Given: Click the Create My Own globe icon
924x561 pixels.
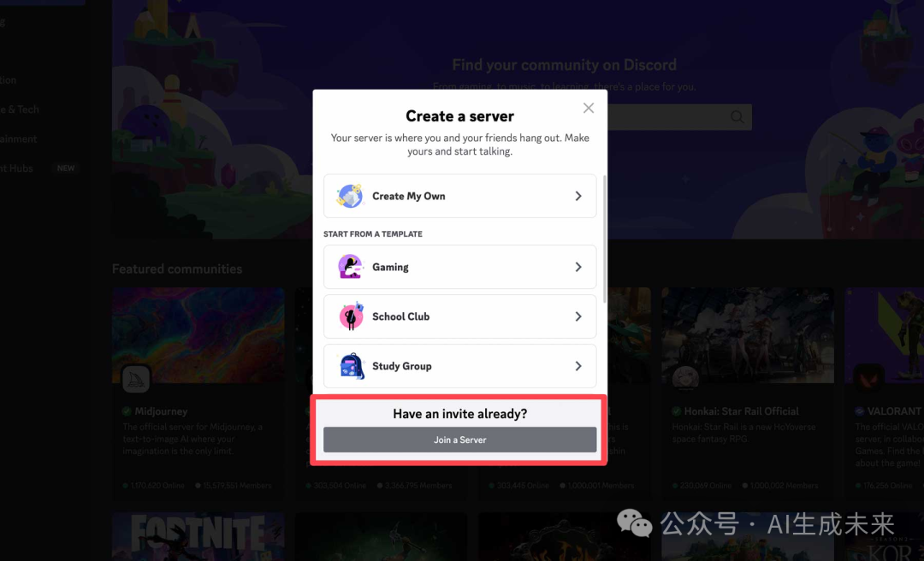Looking at the screenshot, I should (349, 196).
